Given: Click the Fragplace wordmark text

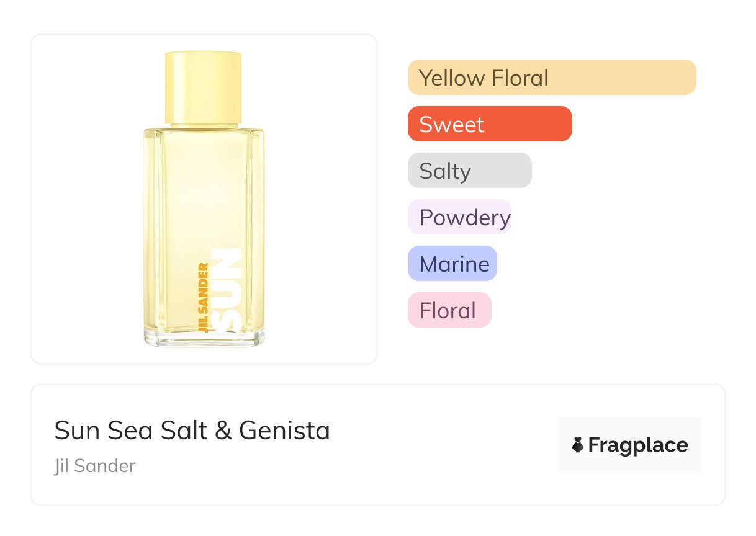Looking at the screenshot, I should [638, 445].
